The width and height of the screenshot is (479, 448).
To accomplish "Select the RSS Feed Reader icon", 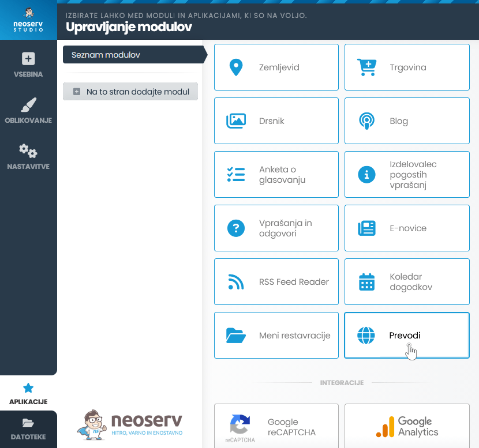I will 235,282.
